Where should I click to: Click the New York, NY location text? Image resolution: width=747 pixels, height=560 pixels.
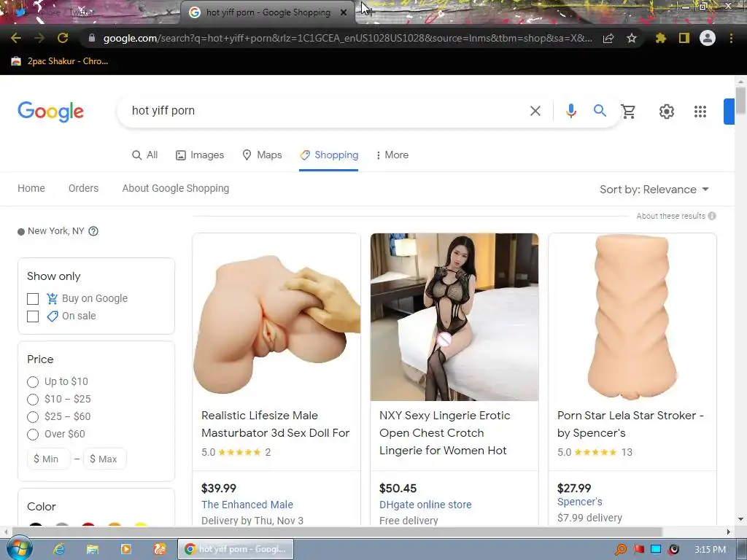(x=55, y=231)
